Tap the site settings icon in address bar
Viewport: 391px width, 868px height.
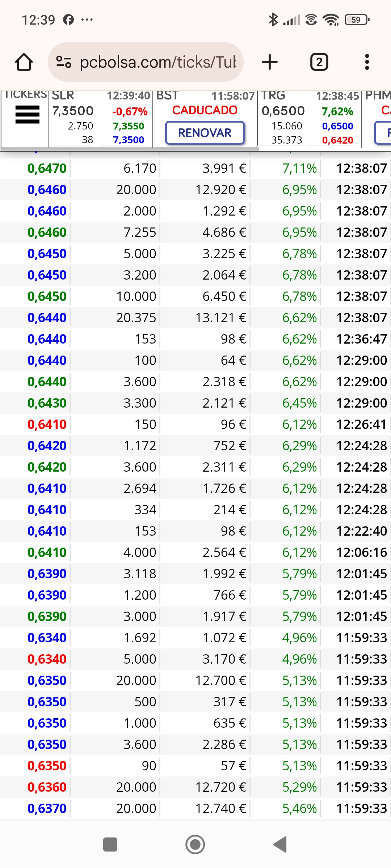64,62
